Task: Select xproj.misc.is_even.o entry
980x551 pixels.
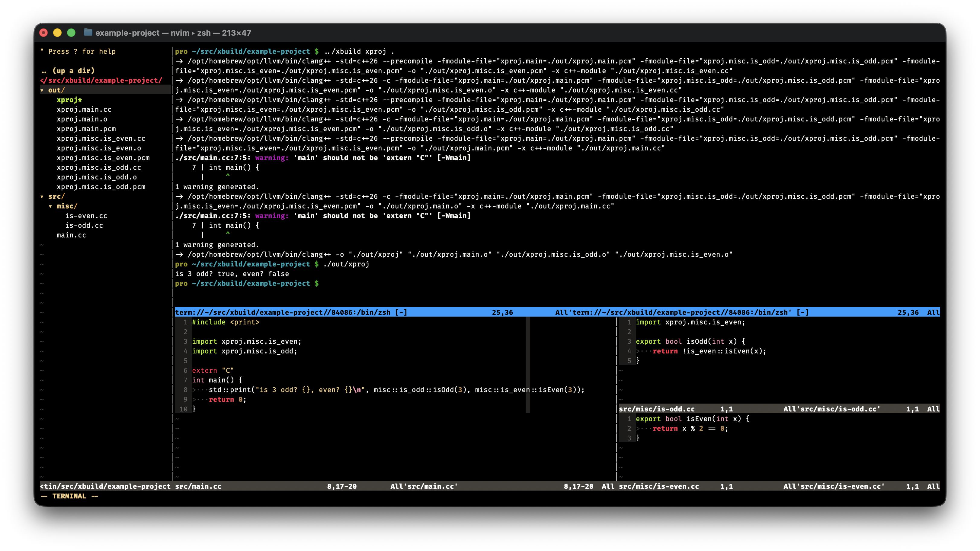Action: click(x=99, y=148)
